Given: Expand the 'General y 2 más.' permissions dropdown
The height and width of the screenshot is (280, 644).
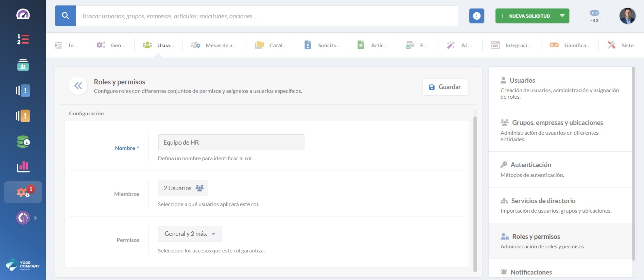Looking at the screenshot, I should pyautogui.click(x=190, y=234).
